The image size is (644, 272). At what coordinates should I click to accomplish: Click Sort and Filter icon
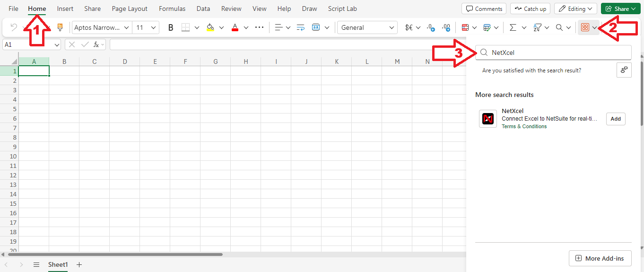point(537,27)
